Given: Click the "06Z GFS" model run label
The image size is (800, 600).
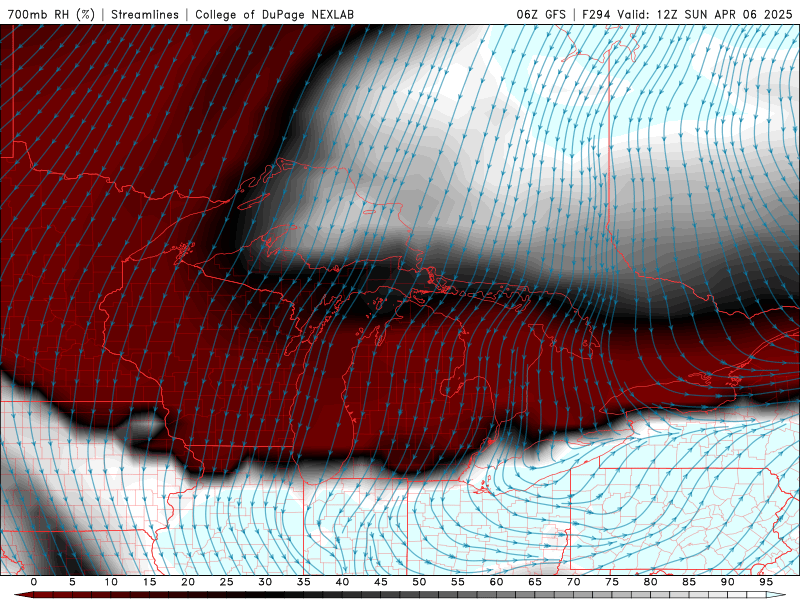Looking at the screenshot, I should coord(541,15).
